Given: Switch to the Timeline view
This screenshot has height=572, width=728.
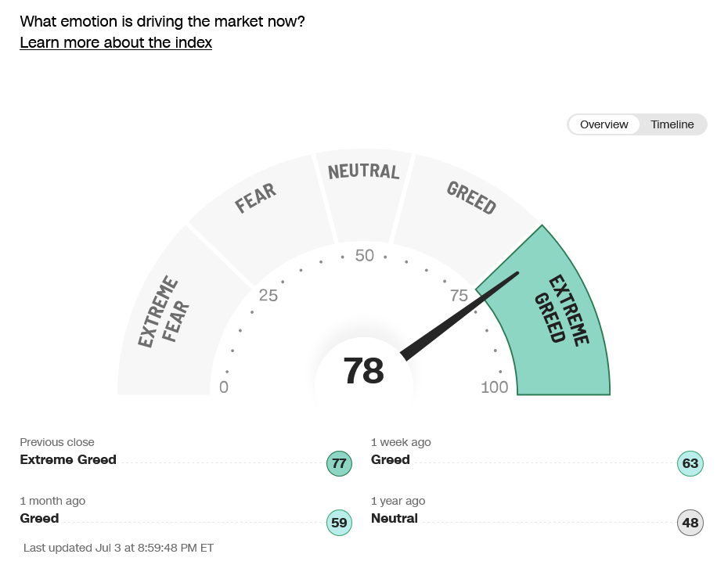Looking at the screenshot, I should 672,124.
